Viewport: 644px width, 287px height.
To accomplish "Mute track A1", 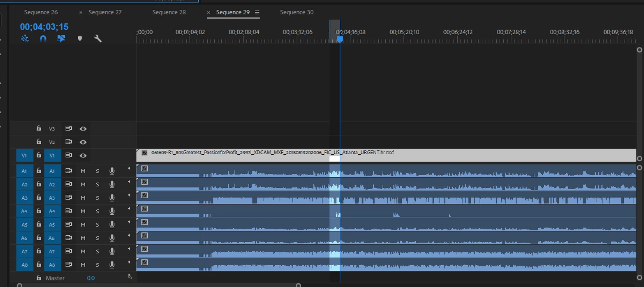I will point(83,171).
